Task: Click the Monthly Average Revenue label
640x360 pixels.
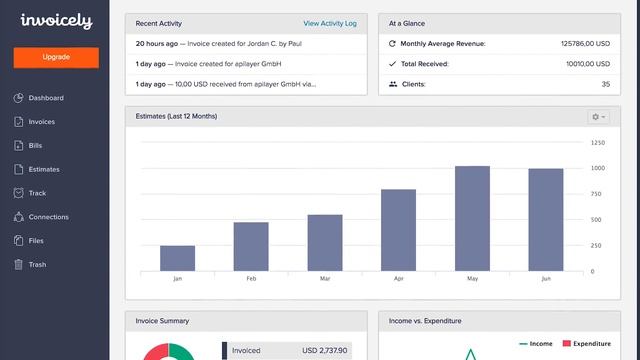Action: tap(443, 44)
